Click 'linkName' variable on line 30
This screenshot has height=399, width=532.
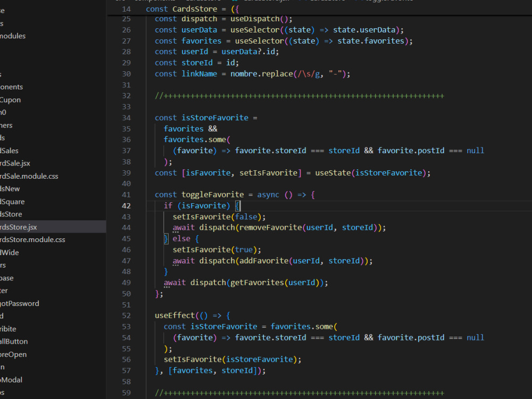(x=199, y=73)
